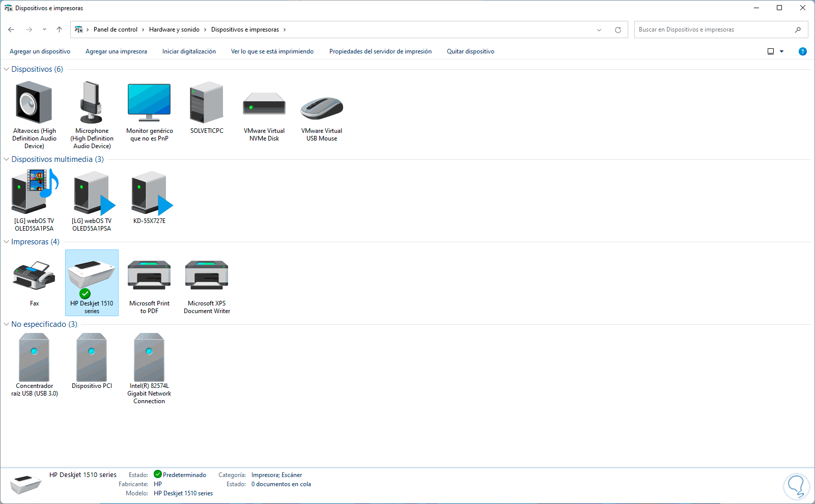Click the Dispositivos multimedia (3) group header

pos(58,159)
